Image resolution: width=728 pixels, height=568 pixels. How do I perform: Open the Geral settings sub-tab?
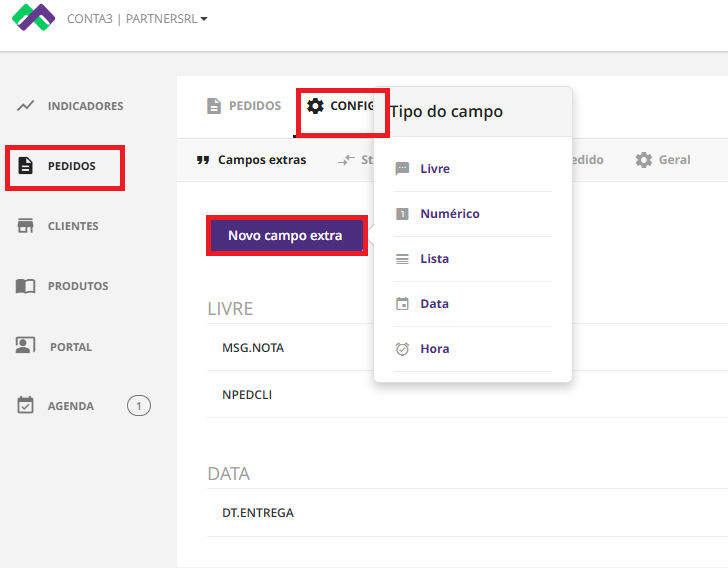[663, 160]
